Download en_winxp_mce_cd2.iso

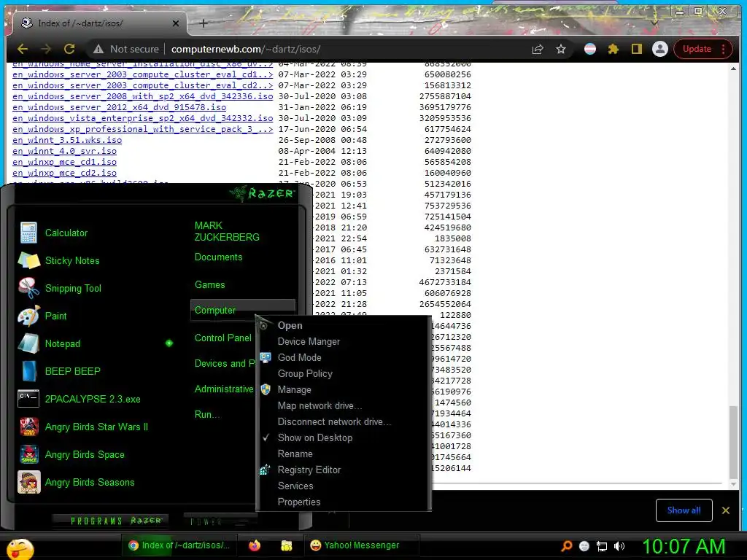[x=64, y=173]
